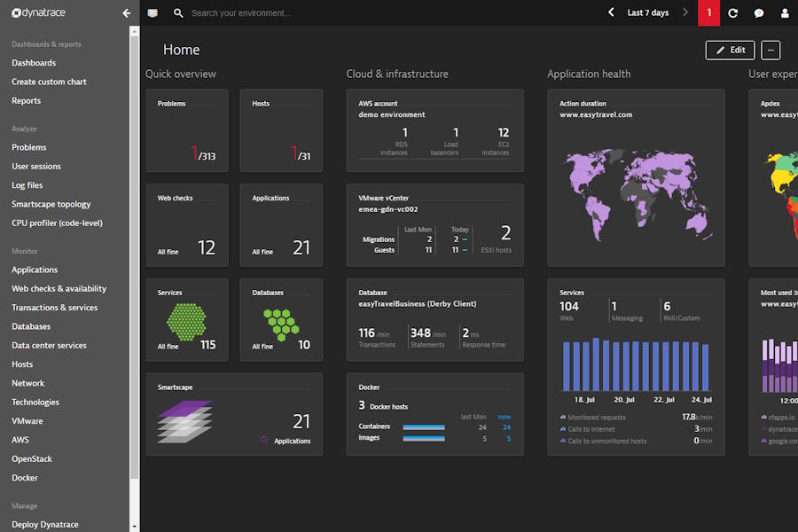Click the Smartscape layered stack icon

[184, 421]
